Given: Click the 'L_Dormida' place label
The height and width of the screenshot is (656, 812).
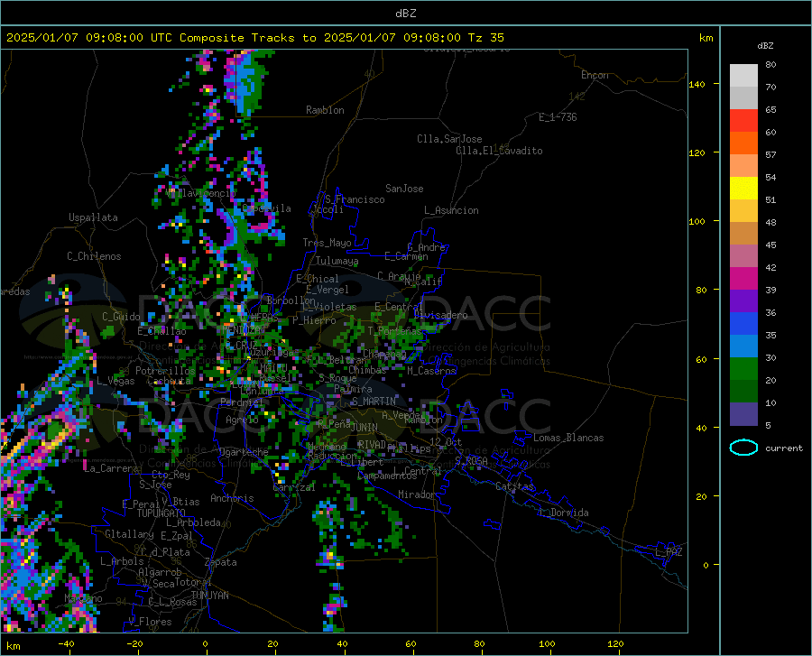Looking at the screenshot, I should click(x=564, y=513).
